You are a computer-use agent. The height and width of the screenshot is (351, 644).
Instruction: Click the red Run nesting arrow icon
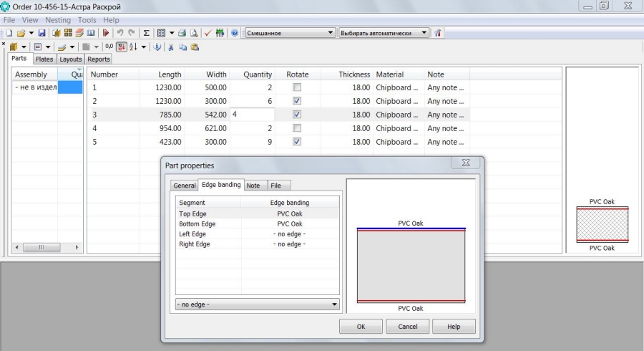[106, 33]
